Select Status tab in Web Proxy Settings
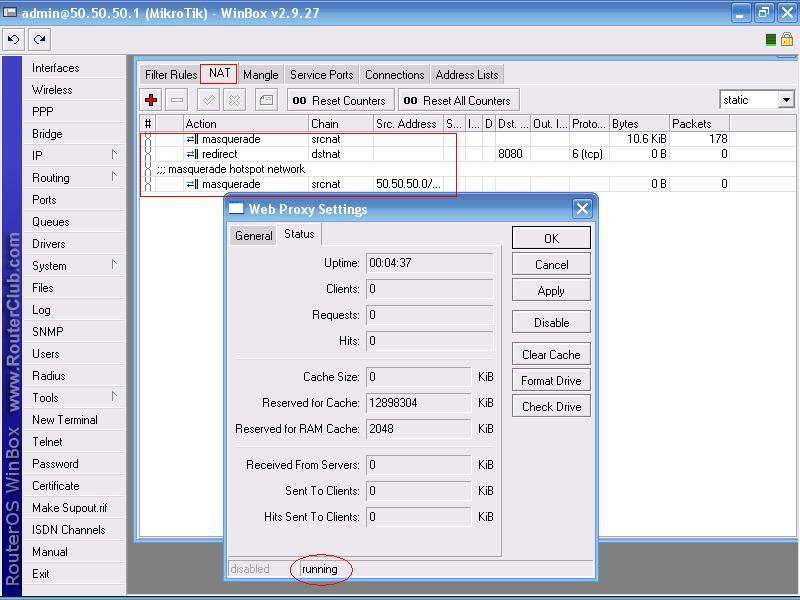The image size is (800, 600). [x=299, y=234]
